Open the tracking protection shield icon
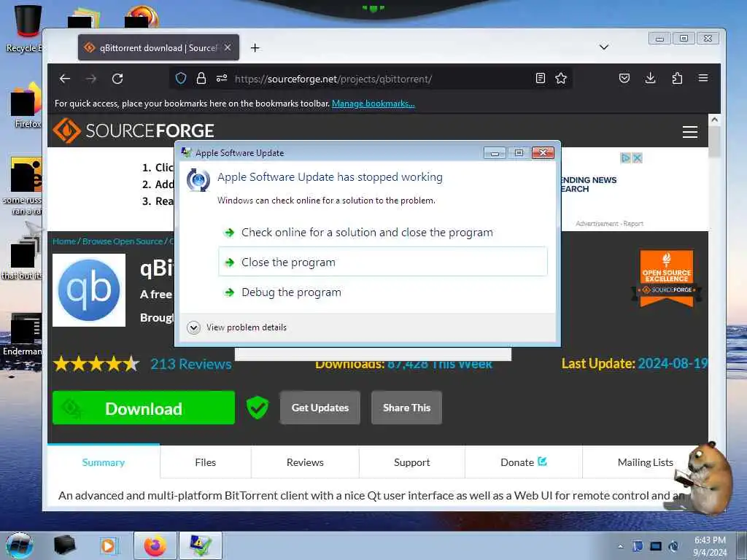747x560 pixels. coord(181,78)
